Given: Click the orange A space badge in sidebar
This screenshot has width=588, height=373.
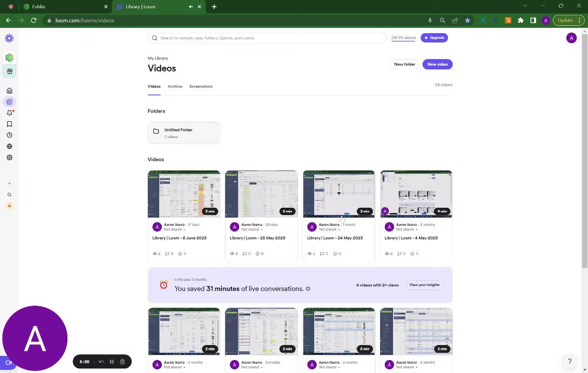Looking at the screenshot, I should click(x=9, y=206).
